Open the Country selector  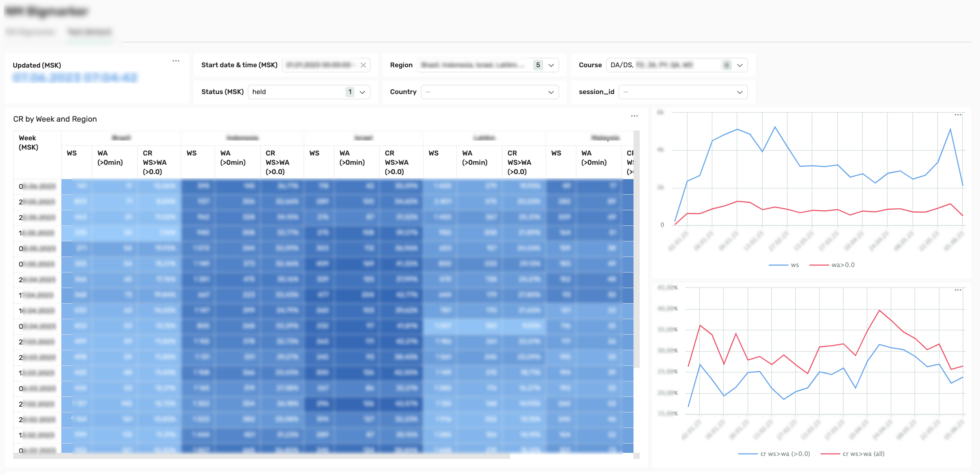(490, 92)
